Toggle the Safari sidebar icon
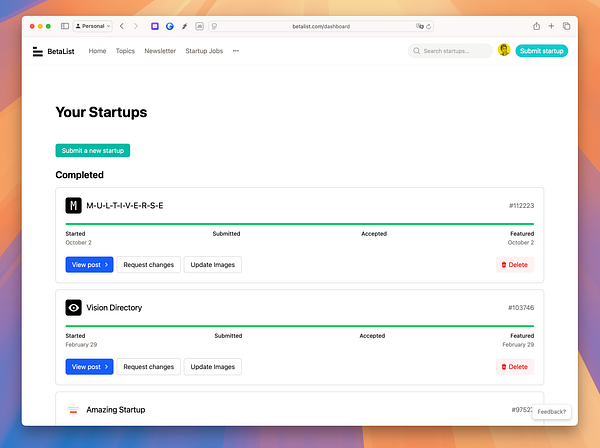Image resolution: width=600 pixels, height=448 pixels. click(x=65, y=26)
